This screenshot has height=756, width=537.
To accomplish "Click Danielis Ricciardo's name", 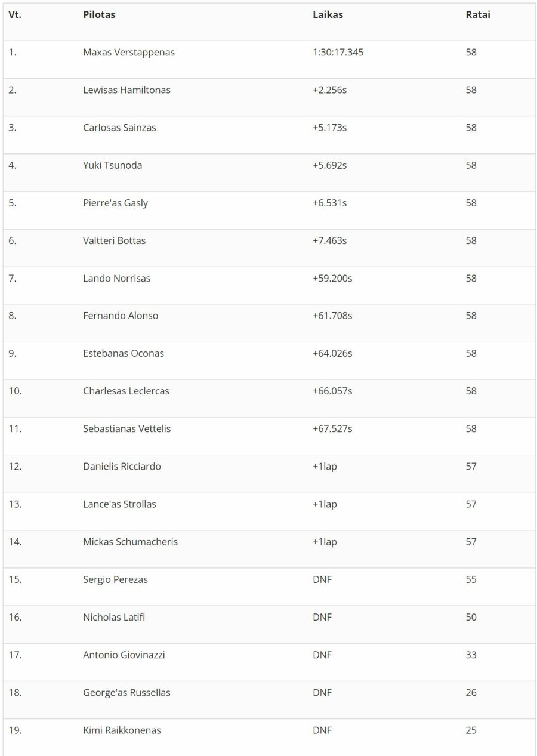I will tap(122, 466).
